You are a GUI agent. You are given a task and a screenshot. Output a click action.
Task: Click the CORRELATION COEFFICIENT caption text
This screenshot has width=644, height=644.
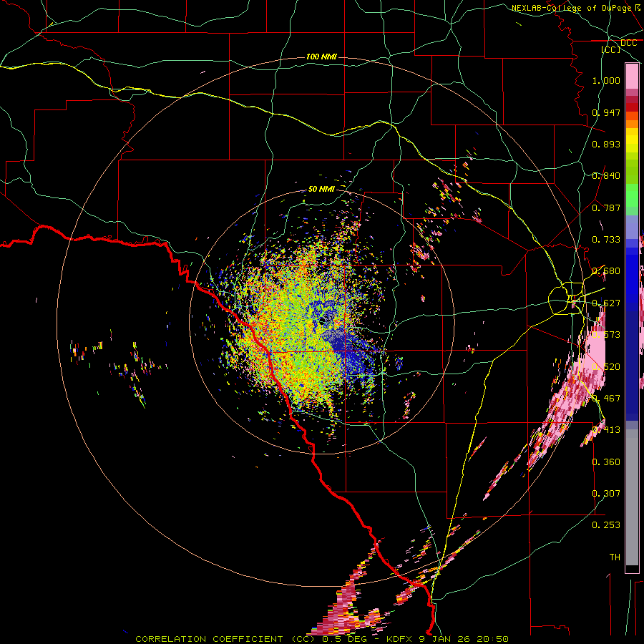[209, 639]
